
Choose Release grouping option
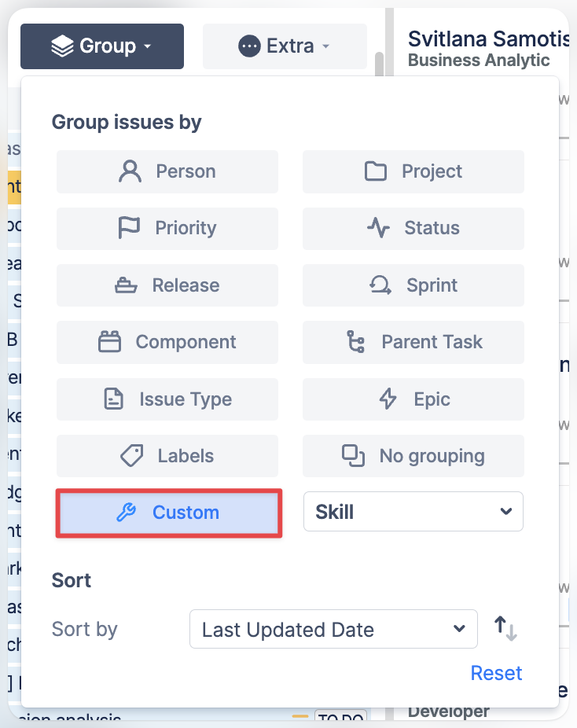tap(167, 285)
